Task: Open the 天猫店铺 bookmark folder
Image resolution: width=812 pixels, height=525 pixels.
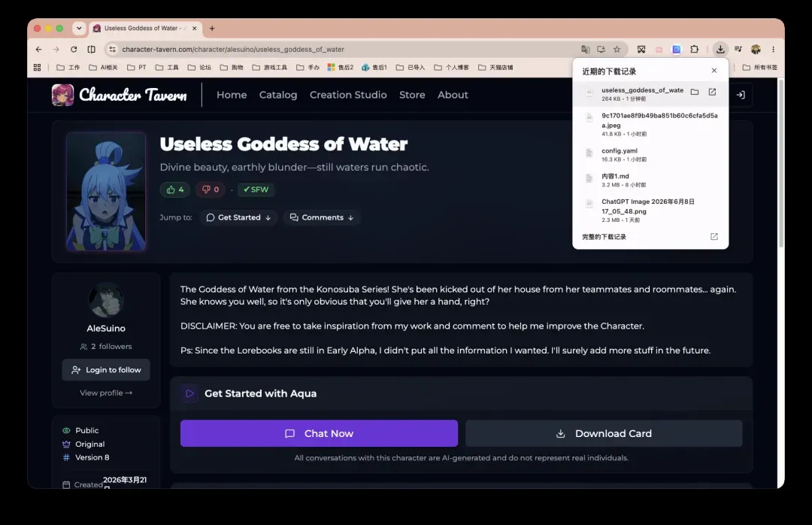Action: pyautogui.click(x=495, y=68)
